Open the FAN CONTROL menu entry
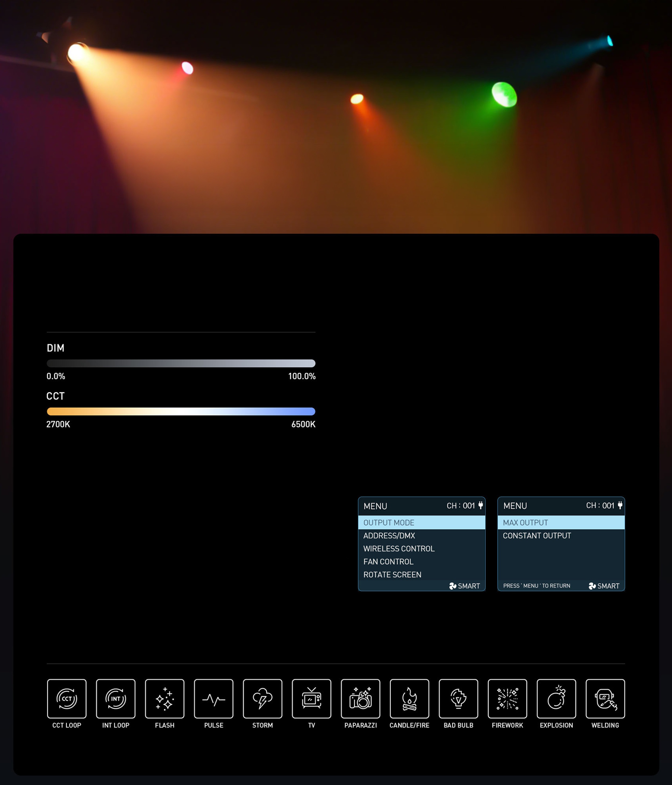The image size is (672, 785). click(x=422, y=562)
